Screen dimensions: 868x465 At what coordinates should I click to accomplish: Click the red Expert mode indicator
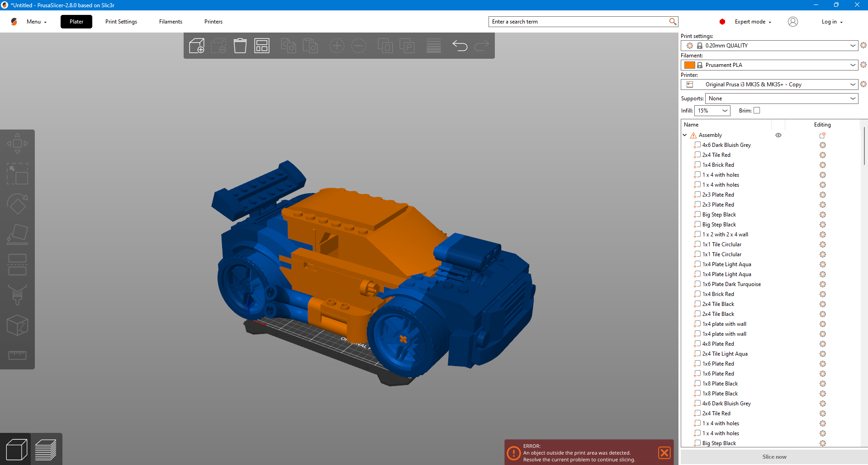coord(722,22)
